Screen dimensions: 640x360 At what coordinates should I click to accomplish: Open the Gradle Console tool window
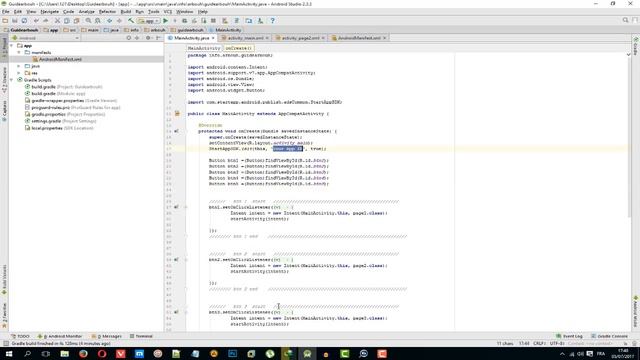609,336
